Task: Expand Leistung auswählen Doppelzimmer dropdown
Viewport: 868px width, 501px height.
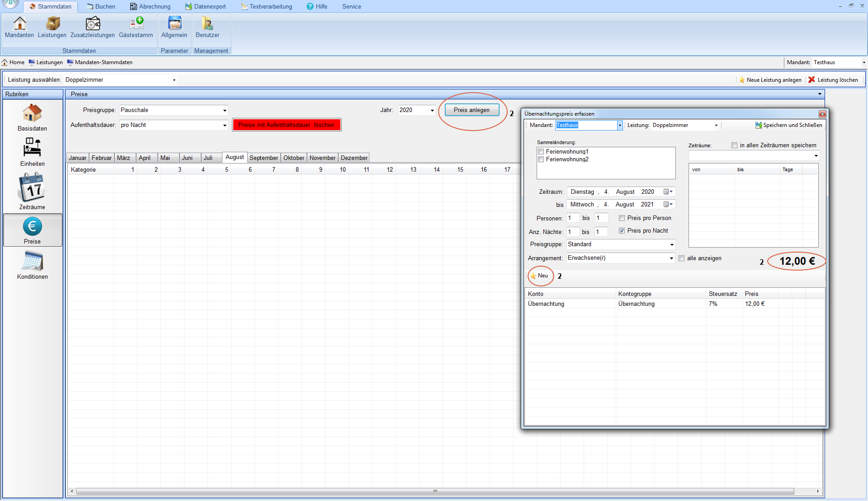Action: click(x=174, y=80)
